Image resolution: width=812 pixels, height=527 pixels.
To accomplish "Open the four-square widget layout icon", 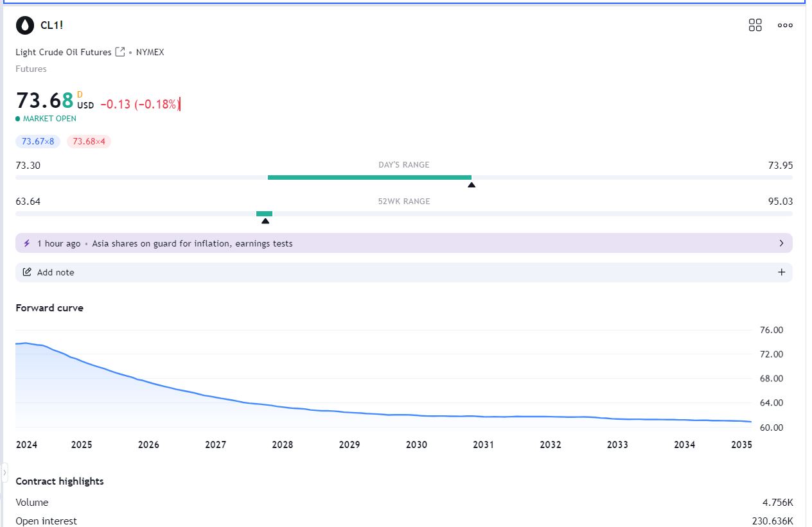I will 755,25.
